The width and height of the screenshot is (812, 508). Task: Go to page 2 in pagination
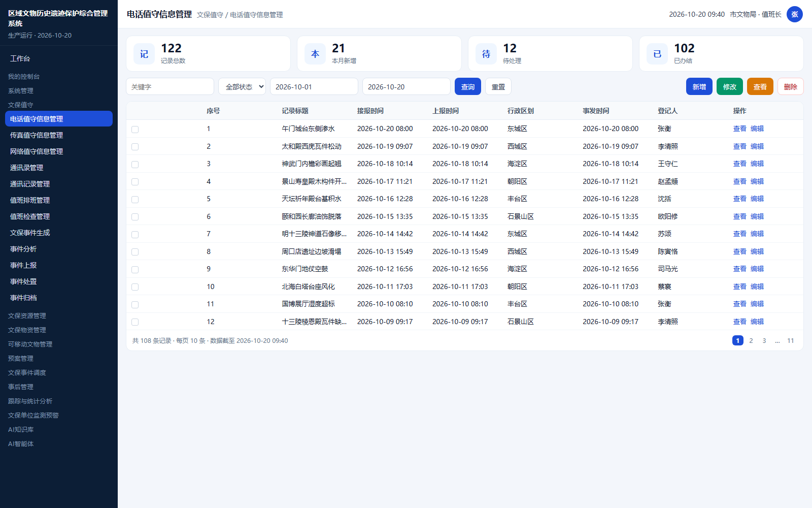point(751,340)
